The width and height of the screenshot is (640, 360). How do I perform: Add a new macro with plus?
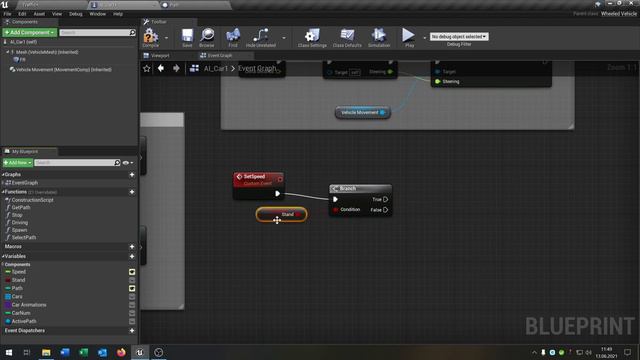[132, 247]
